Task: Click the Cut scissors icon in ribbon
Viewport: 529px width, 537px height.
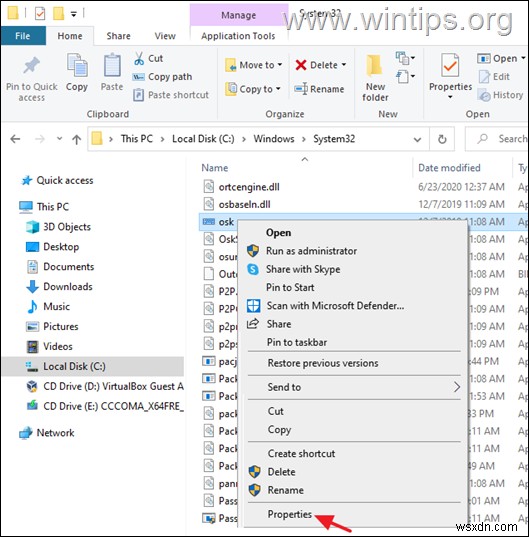Action: [139, 59]
